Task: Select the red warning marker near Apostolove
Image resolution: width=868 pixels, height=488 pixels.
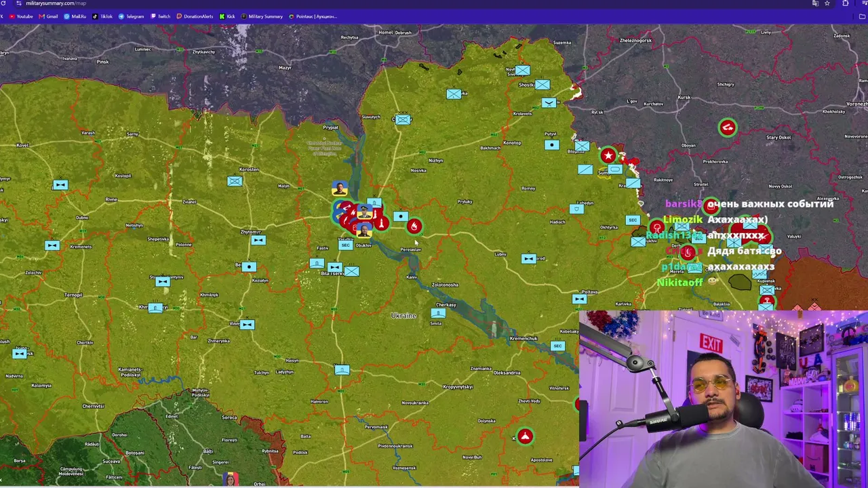Action: pyautogui.click(x=525, y=436)
